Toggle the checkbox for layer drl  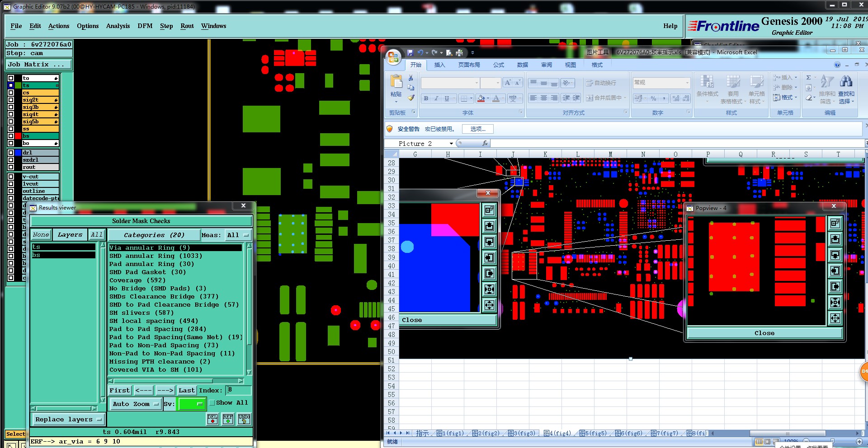click(11, 153)
